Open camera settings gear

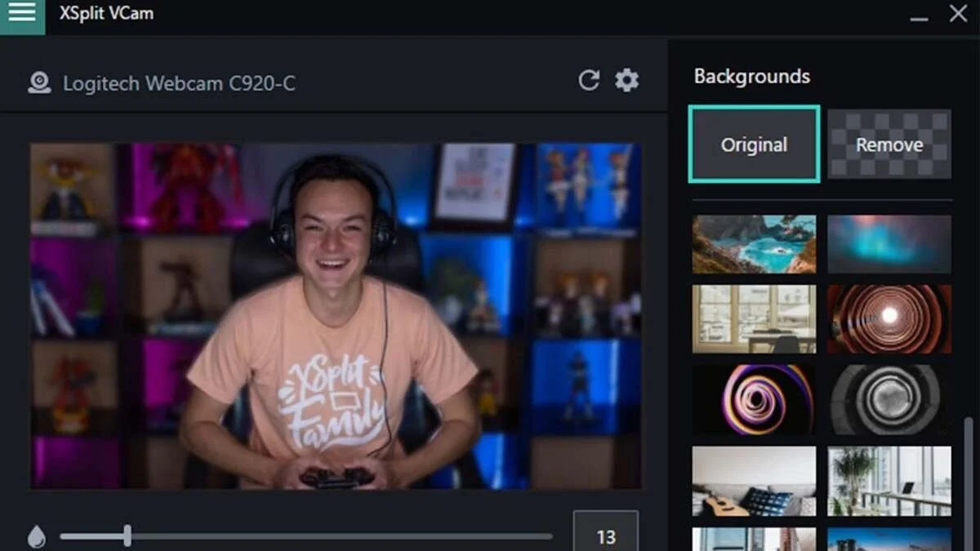[x=626, y=80]
